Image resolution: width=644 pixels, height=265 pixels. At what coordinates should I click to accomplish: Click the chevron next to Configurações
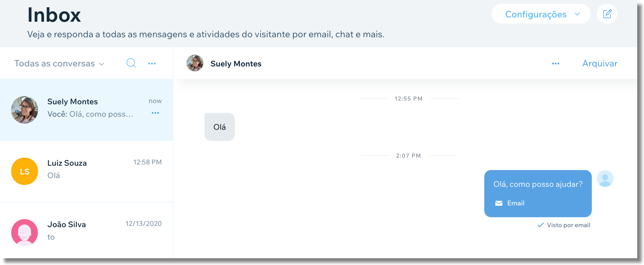pyautogui.click(x=577, y=14)
